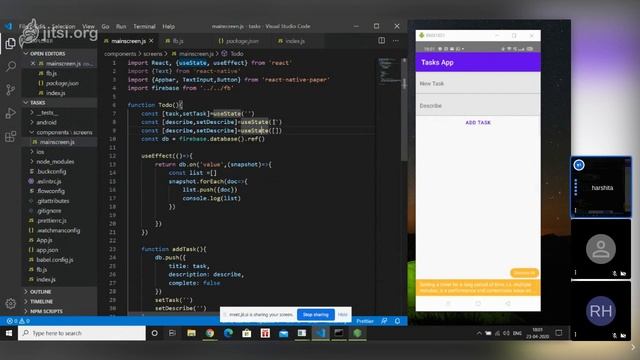Click Stop sharing in the screen share bar

316,314
